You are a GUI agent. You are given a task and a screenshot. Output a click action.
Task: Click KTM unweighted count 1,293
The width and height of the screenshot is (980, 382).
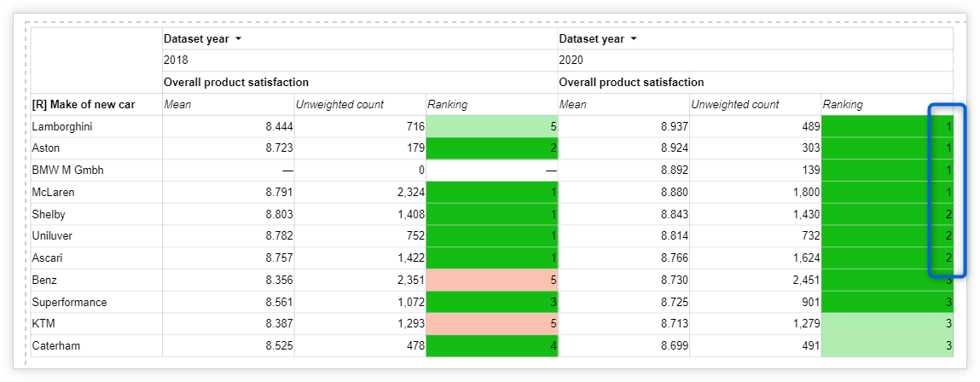(x=412, y=324)
